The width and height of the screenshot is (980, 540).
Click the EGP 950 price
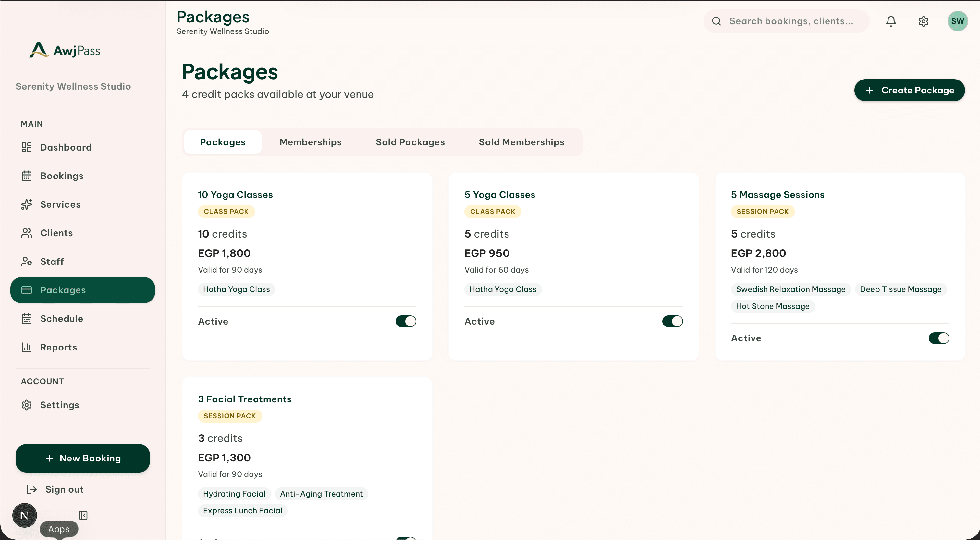(x=486, y=253)
